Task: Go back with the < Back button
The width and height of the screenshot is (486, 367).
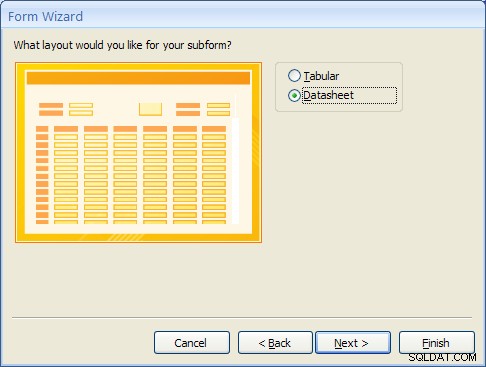Action: point(275,343)
